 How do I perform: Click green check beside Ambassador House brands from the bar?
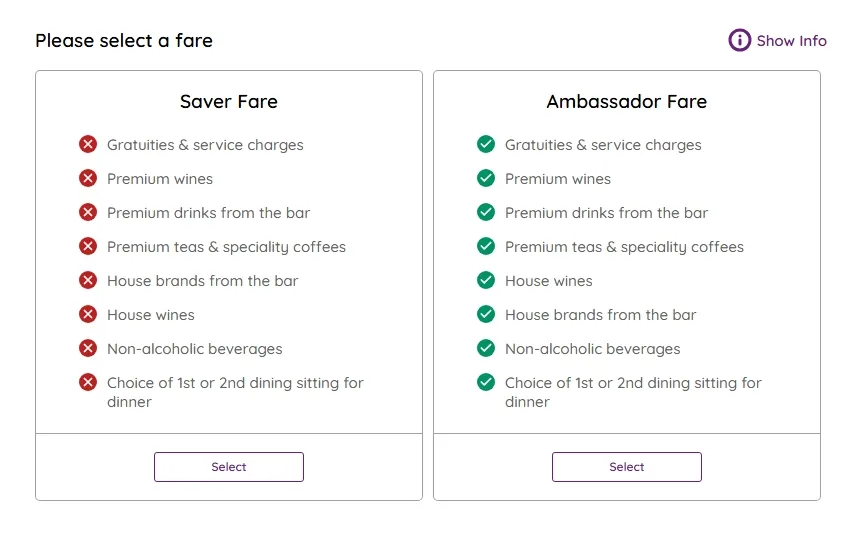[x=486, y=315]
